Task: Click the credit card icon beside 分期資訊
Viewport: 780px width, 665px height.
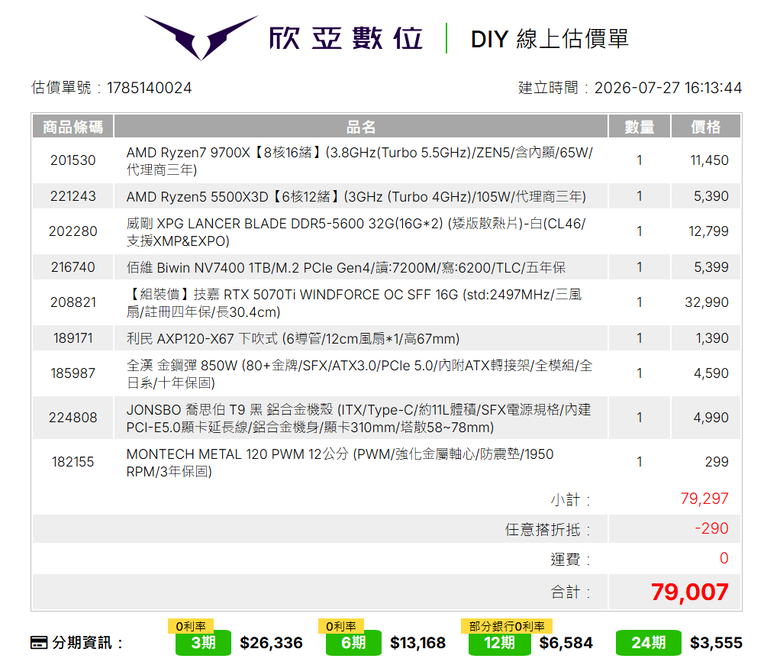Action: [39, 643]
